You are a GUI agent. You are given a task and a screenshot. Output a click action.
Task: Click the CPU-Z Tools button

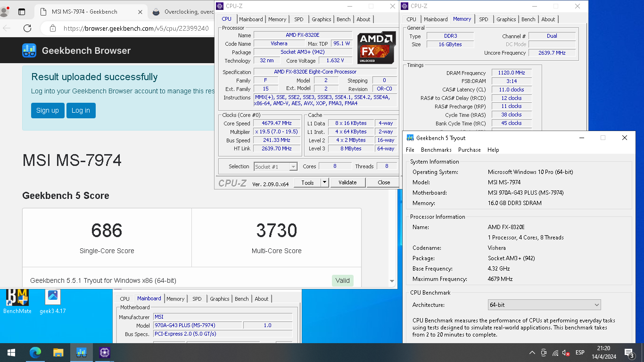click(307, 182)
